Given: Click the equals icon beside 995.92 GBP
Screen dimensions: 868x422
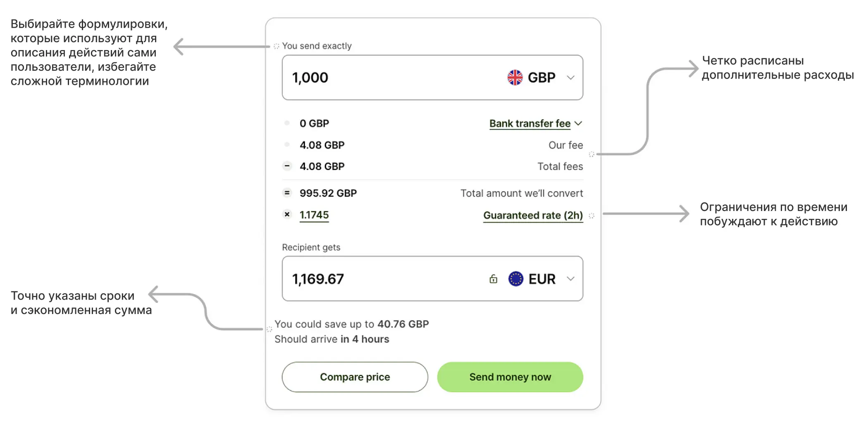Looking at the screenshot, I should click(287, 193).
